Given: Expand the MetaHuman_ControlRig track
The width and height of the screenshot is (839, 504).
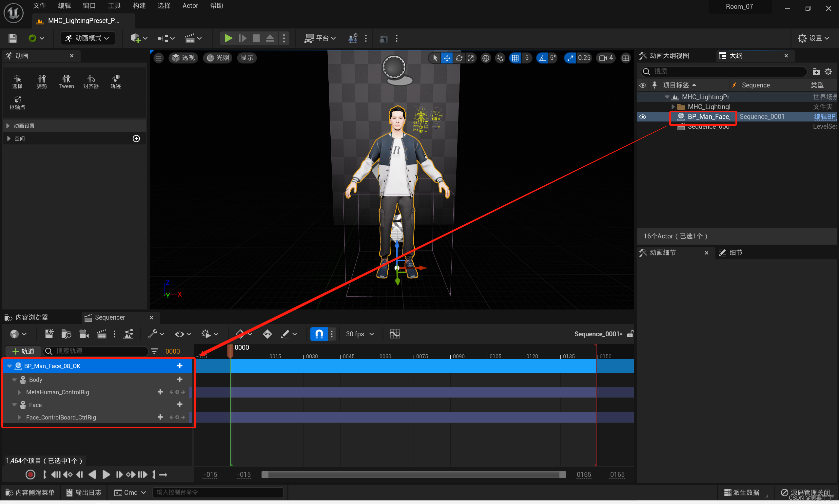Looking at the screenshot, I should tap(19, 392).
